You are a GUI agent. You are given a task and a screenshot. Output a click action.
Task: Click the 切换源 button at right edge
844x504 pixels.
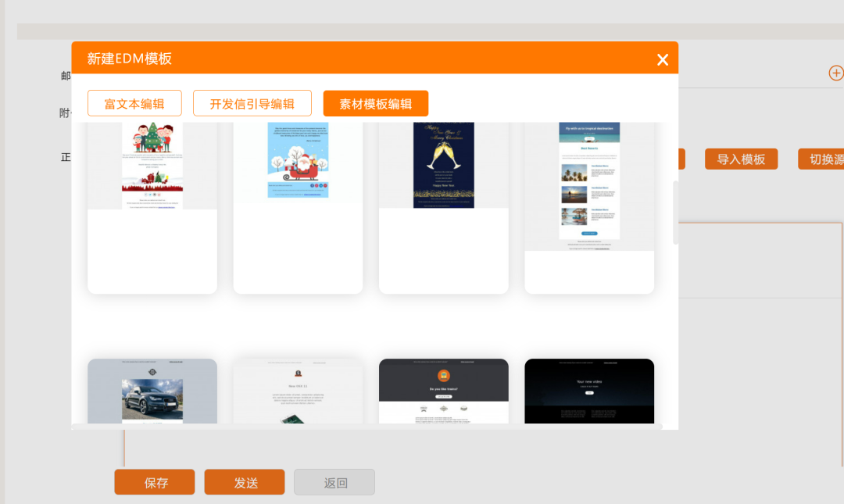pos(821,159)
